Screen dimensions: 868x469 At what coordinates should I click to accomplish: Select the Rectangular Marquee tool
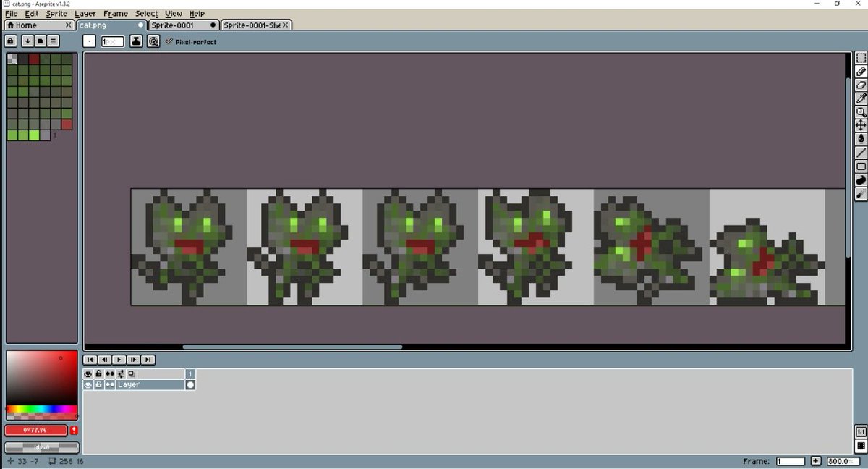click(x=861, y=58)
